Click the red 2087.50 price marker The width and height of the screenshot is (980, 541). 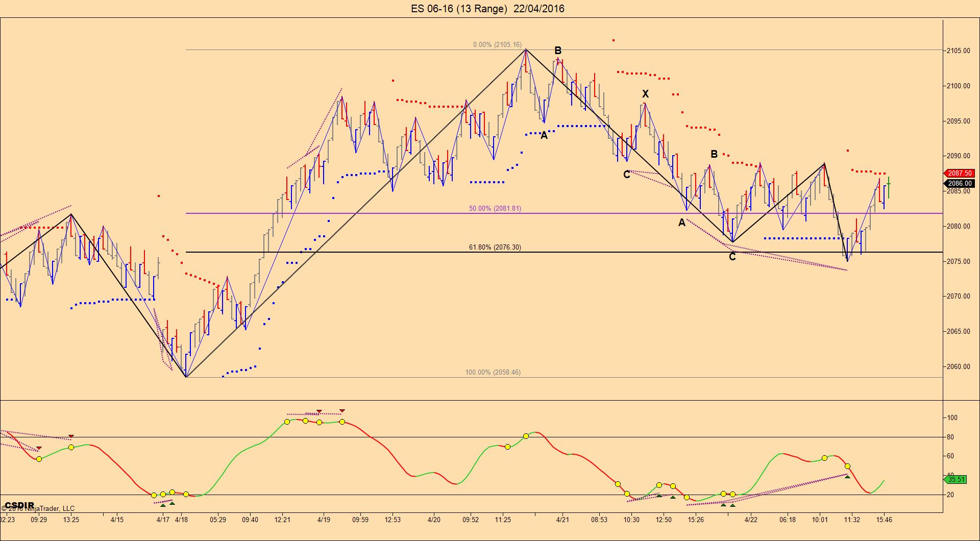click(960, 174)
